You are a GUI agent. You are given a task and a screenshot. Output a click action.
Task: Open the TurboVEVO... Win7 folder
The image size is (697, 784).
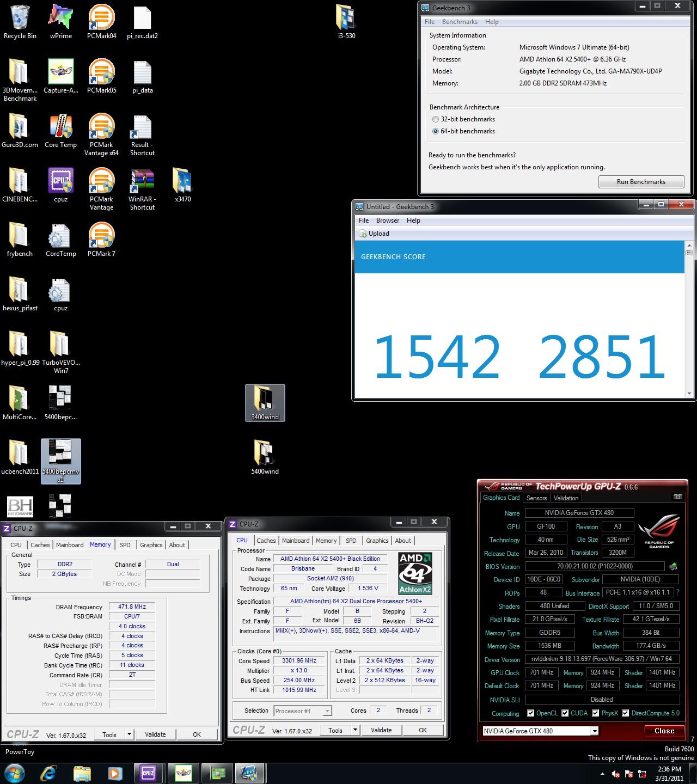click(60, 353)
